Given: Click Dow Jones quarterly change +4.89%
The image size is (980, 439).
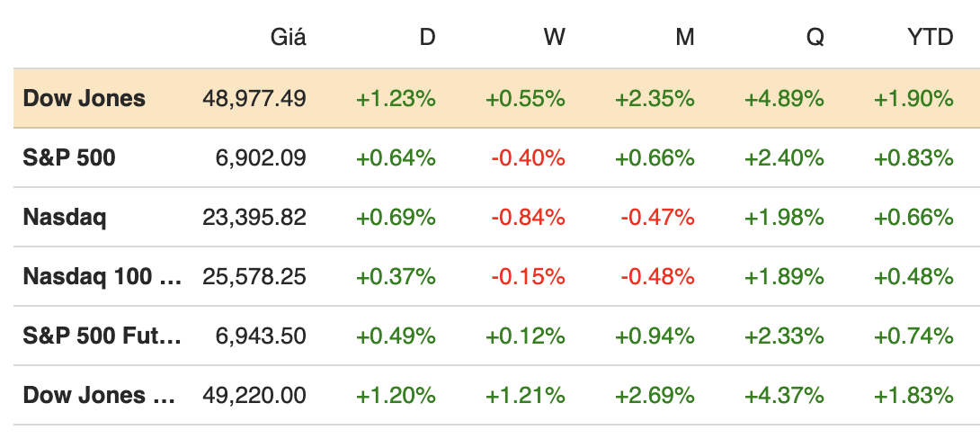Looking at the screenshot, I should (x=784, y=99).
